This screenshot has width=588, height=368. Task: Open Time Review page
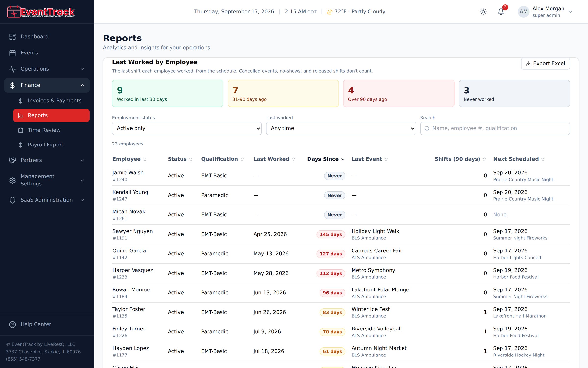coord(51,130)
